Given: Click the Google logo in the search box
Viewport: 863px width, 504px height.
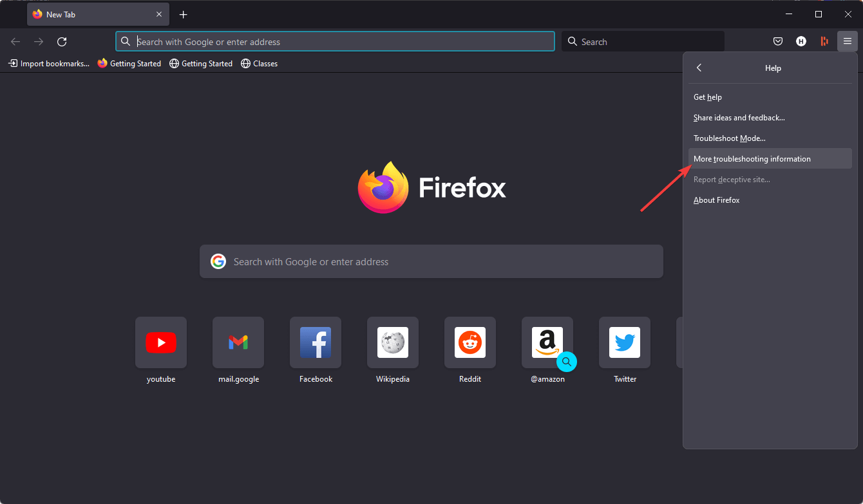Looking at the screenshot, I should pos(218,261).
